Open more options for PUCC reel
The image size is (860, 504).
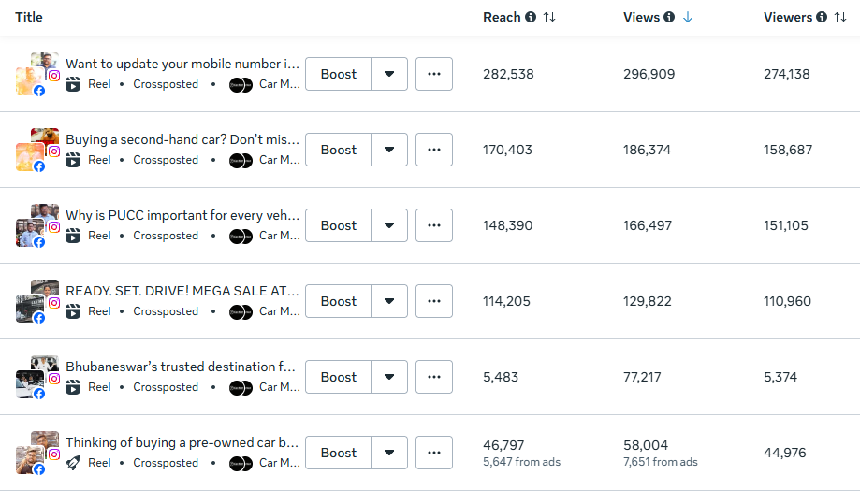(434, 225)
